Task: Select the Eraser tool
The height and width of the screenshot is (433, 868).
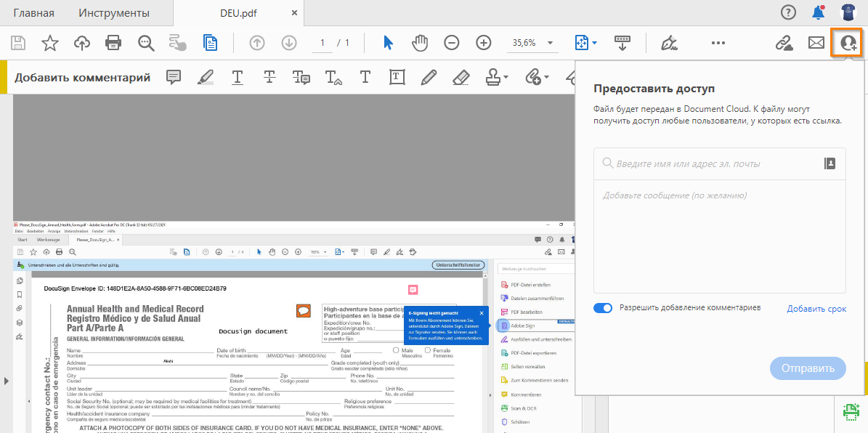Action: point(461,77)
